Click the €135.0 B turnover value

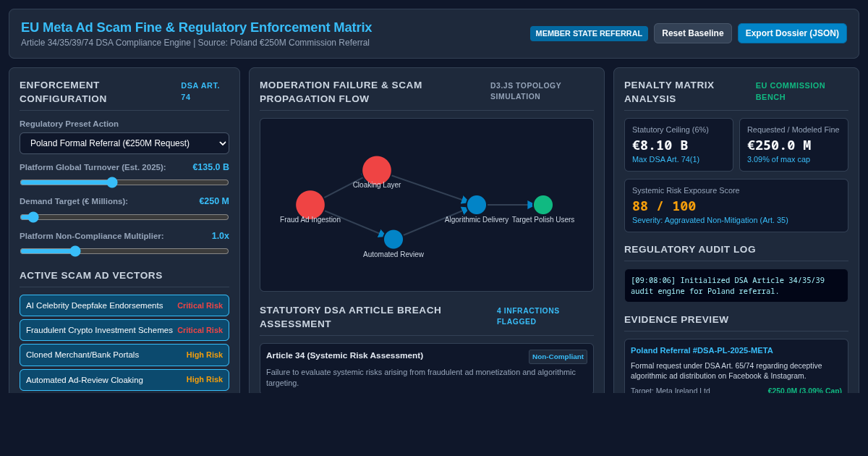210,167
